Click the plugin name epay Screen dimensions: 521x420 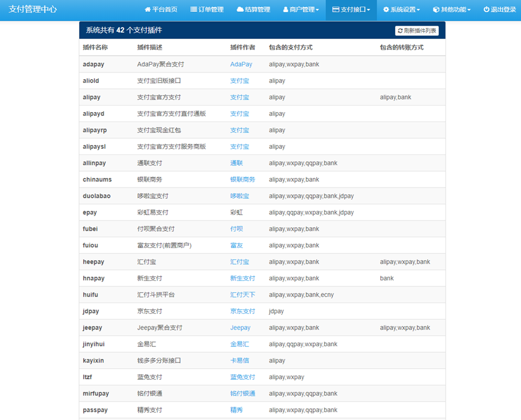(x=90, y=213)
